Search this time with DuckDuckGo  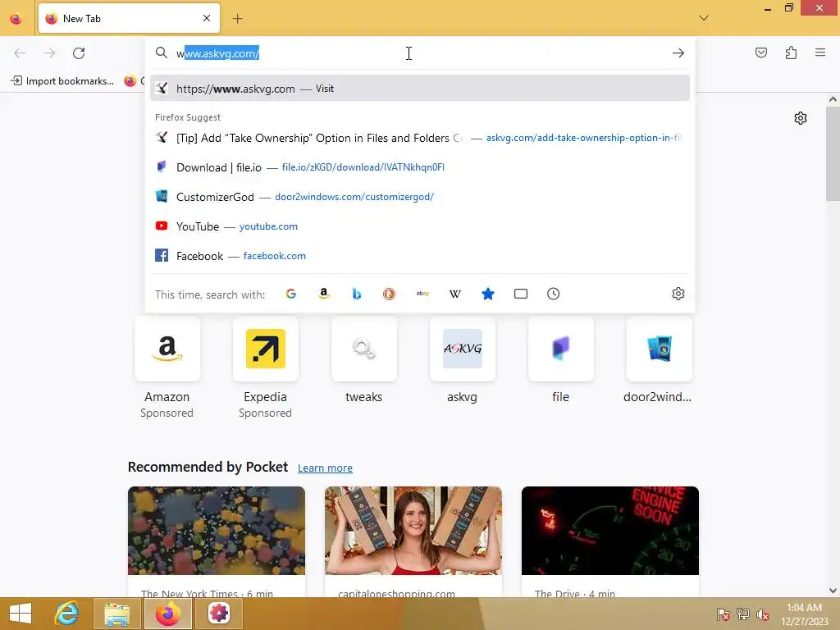(389, 294)
